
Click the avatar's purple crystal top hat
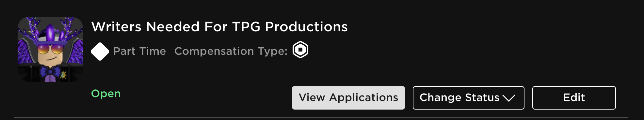pos(51,37)
